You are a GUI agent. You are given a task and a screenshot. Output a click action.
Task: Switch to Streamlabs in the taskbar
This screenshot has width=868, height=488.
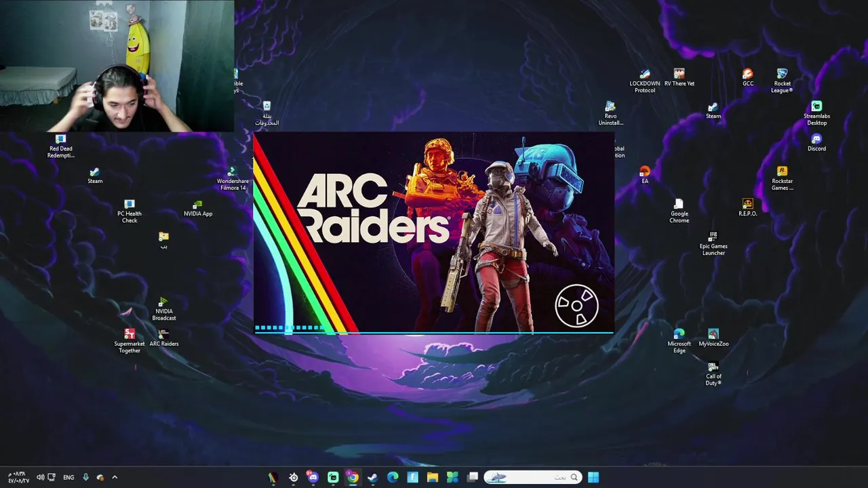333,477
